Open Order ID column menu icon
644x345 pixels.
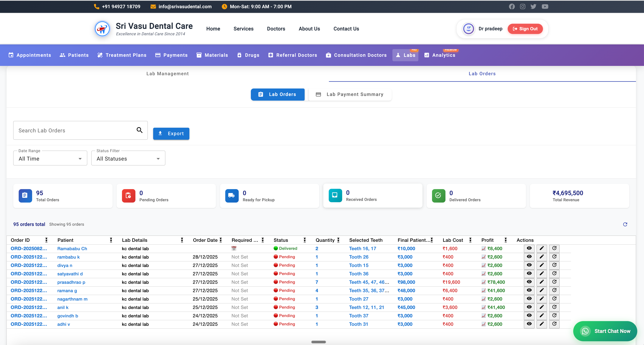pos(46,240)
